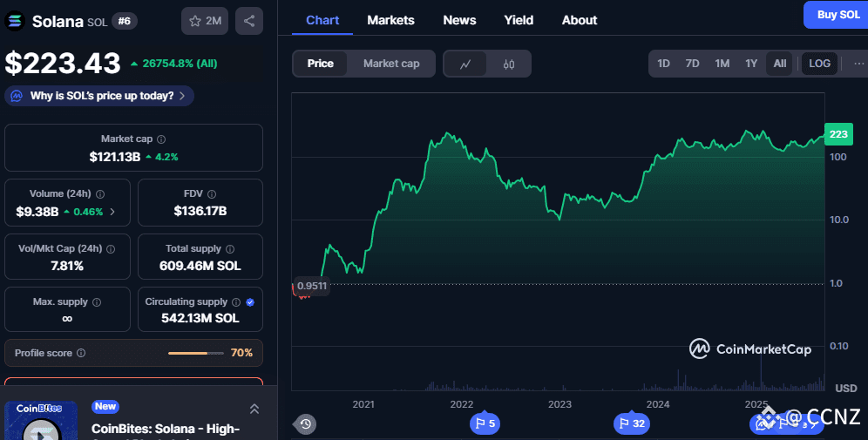This screenshot has height=440, width=868.
Task: Select the 1D time range
Action: (x=664, y=64)
